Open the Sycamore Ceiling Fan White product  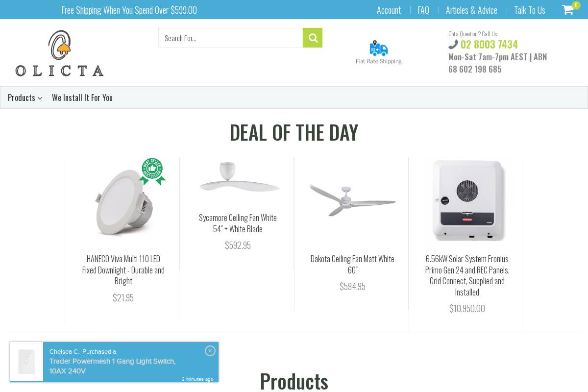238,223
